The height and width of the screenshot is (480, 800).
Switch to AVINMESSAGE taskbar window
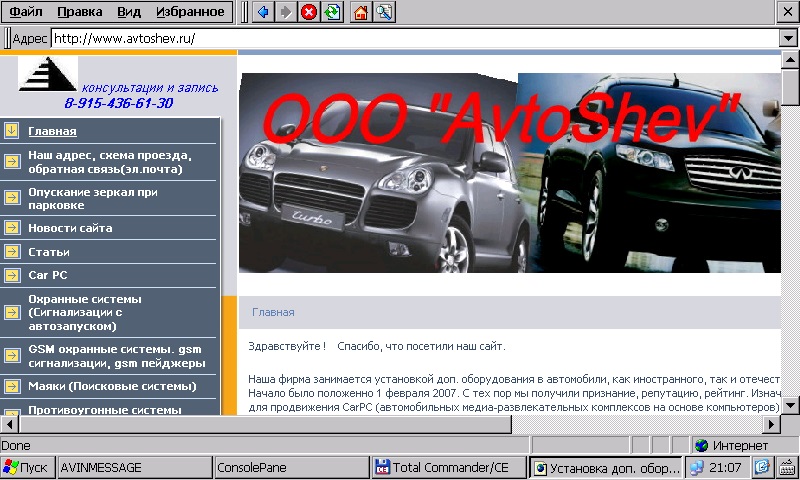[x=134, y=467]
